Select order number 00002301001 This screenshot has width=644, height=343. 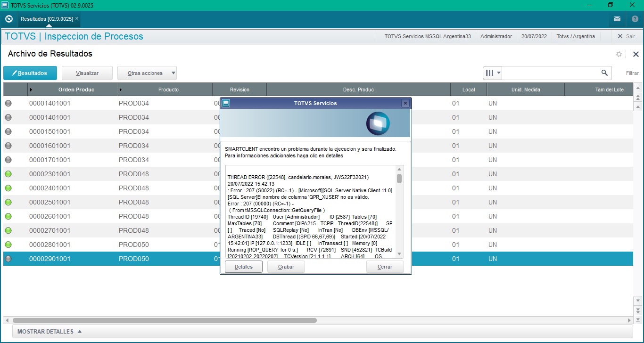coord(50,174)
